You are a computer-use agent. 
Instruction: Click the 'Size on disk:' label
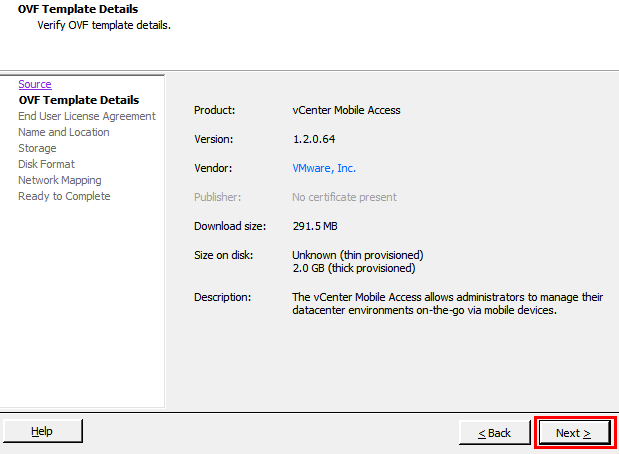pos(223,255)
